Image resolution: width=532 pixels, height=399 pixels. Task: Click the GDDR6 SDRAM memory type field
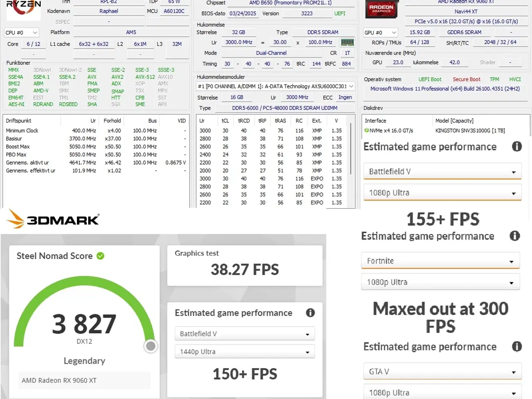464,32
